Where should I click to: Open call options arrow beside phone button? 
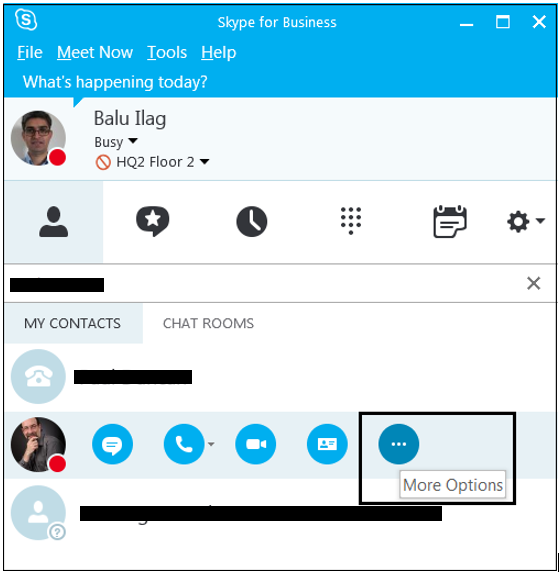[x=211, y=444]
